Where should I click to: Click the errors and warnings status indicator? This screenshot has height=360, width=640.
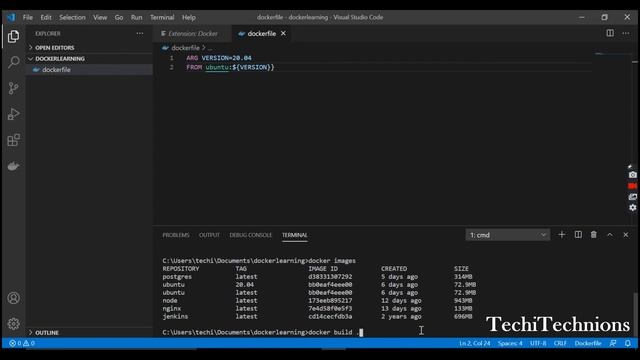click(22, 343)
